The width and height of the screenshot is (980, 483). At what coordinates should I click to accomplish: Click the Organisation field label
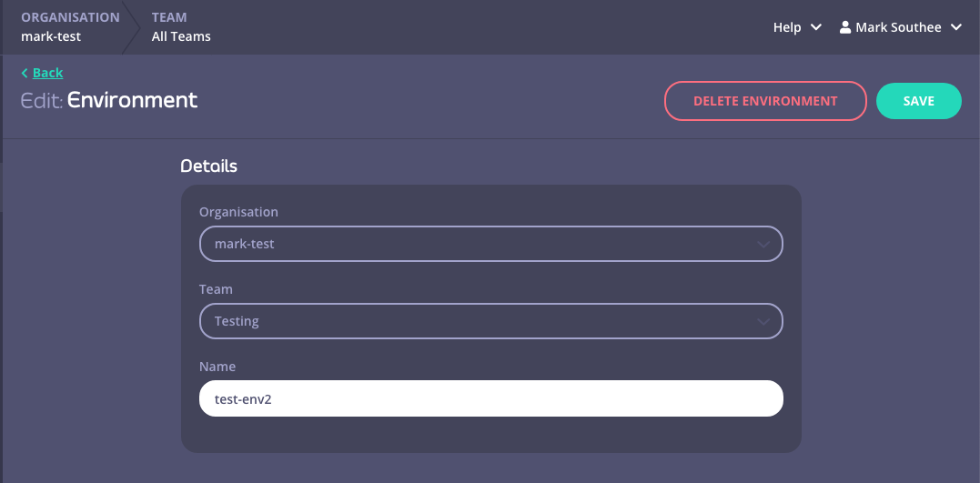238,212
